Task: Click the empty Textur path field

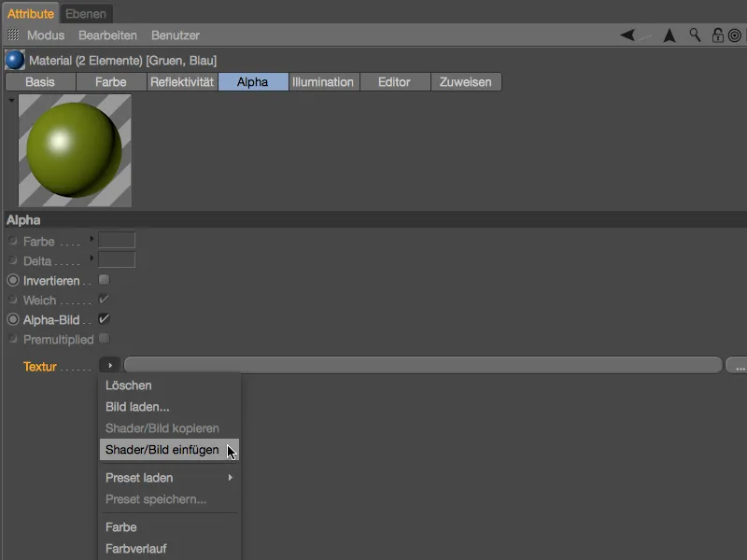Action: (x=423, y=365)
